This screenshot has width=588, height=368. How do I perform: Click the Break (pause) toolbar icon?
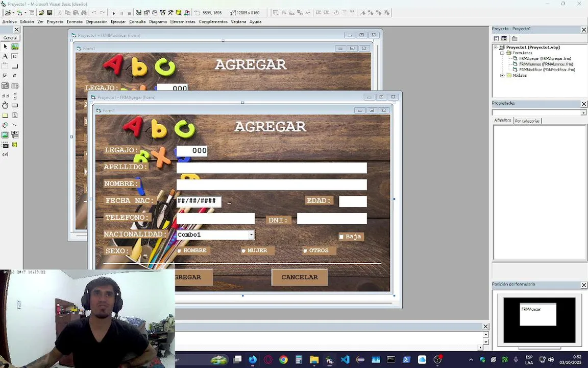click(x=121, y=13)
